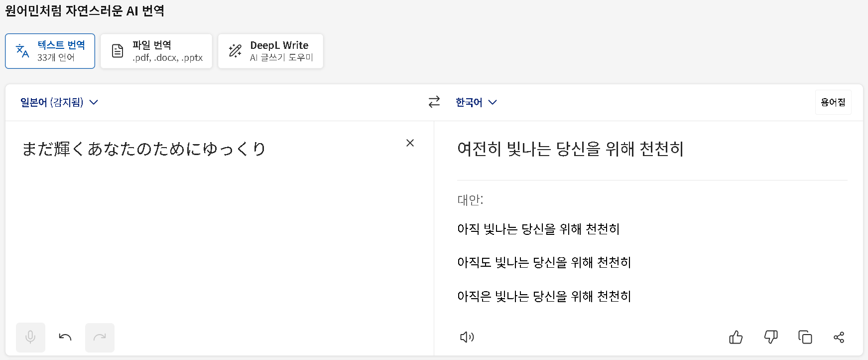
Task: Open the DeepL Write tab
Action: pyautogui.click(x=270, y=51)
